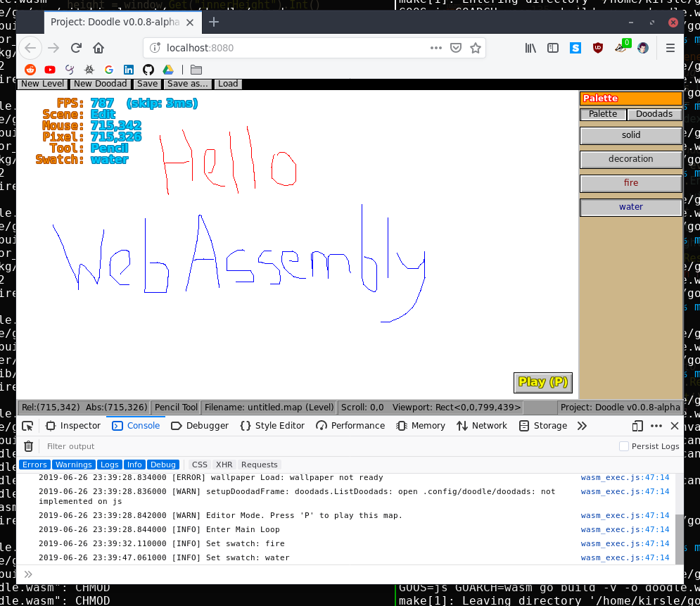Viewport: 700px width, 606px height.
Task: Select the Palette tab in palette panel
Action: pyautogui.click(x=603, y=114)
